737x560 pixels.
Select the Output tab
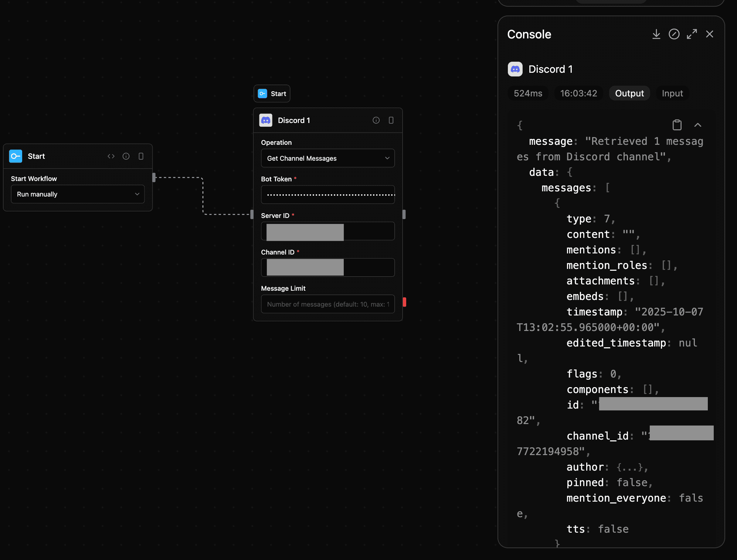pos(629,93)
